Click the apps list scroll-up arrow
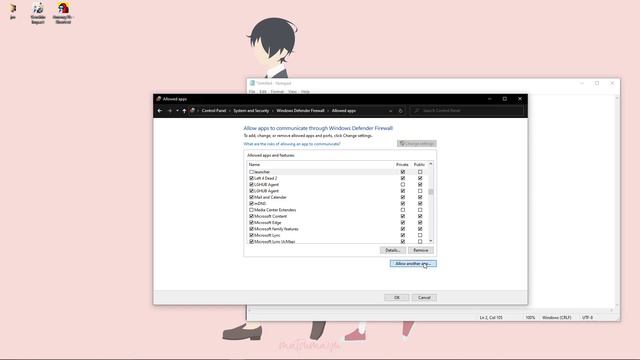This screenshot has height=360, width=640. pos(431,164)
